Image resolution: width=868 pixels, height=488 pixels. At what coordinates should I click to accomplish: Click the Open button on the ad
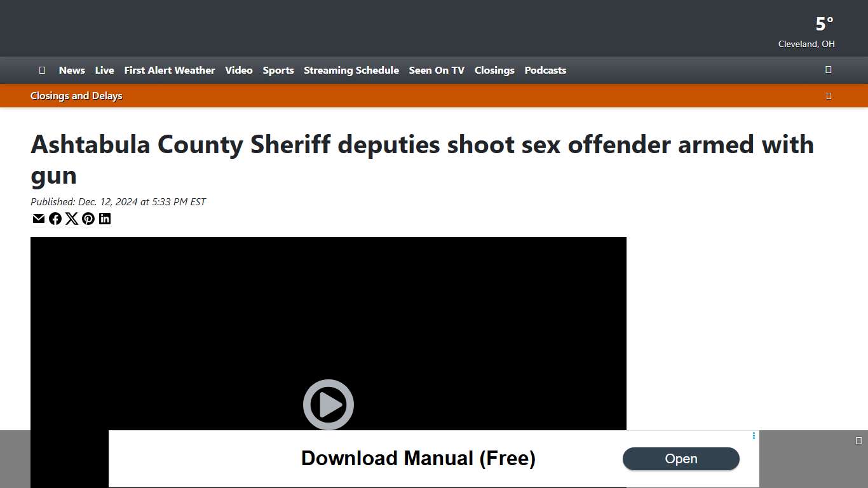coord(681,459)
